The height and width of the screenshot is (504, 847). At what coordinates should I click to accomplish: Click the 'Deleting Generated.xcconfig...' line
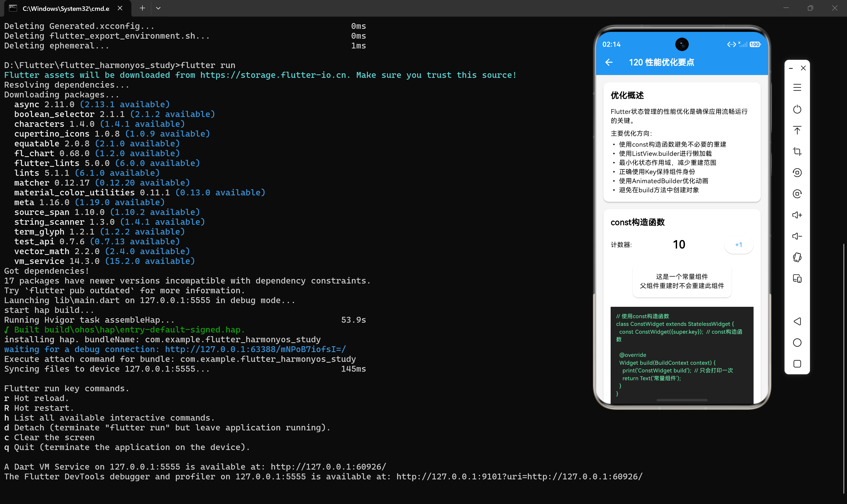(79, 26)
